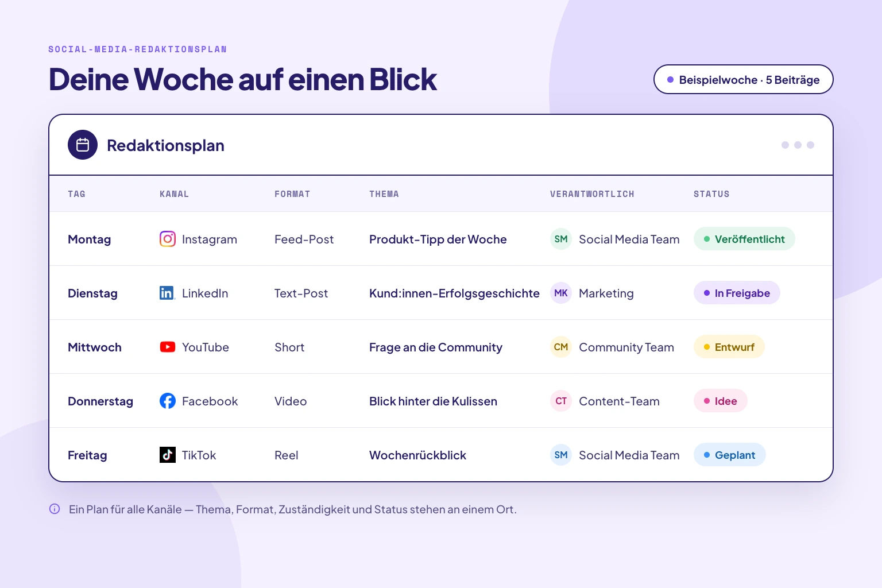This screenshot has height=588, width=882.
Task: Click the CM avatar next to Community Team
Action: [561, 347]
